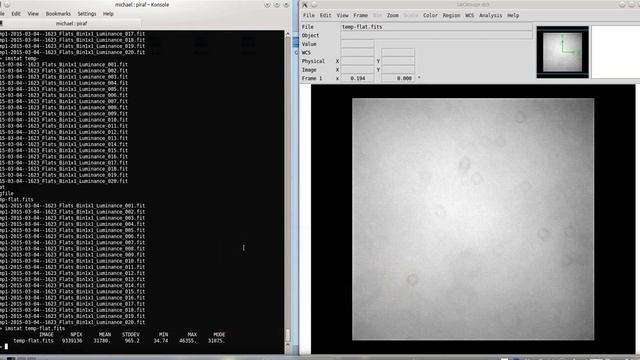Click the MAX column header in terminal
640x360 pixels.
click(192, 334)
